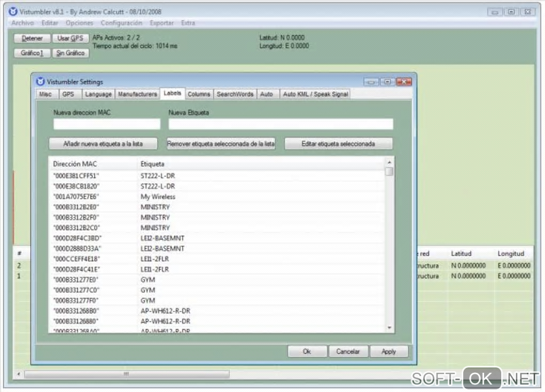Focus the Nueva direccion MAC field
Image resolution: width=545 pixels, height=392 pixels.
107,124
